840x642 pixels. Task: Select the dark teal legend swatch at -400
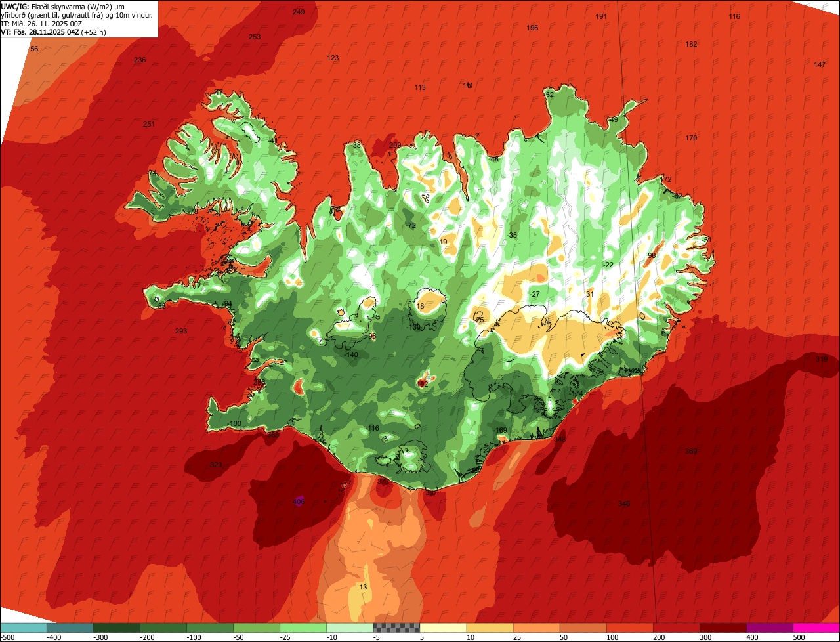click(x=70, y=627)
